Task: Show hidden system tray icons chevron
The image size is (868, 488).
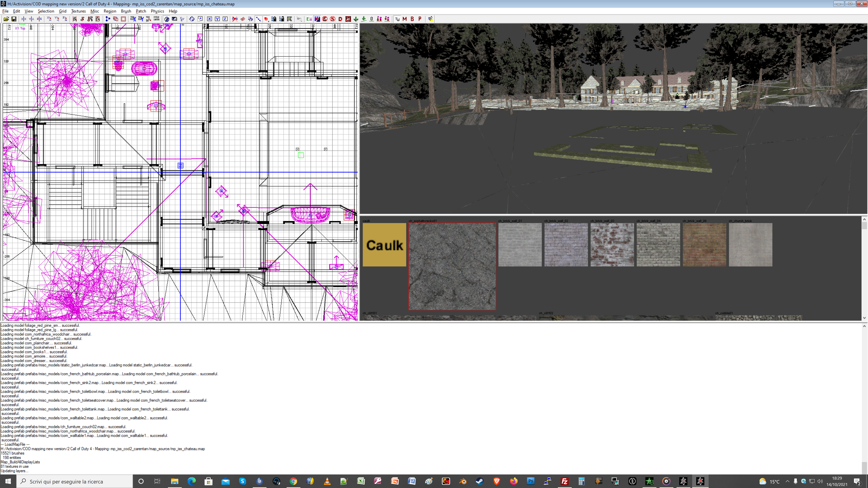Action: click(x=787, y=481)
